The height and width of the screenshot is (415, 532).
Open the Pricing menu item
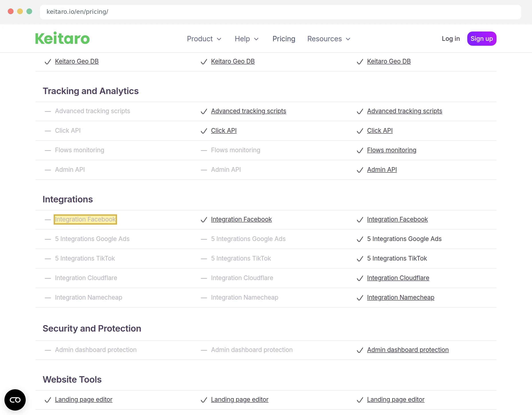pos(284,39)
